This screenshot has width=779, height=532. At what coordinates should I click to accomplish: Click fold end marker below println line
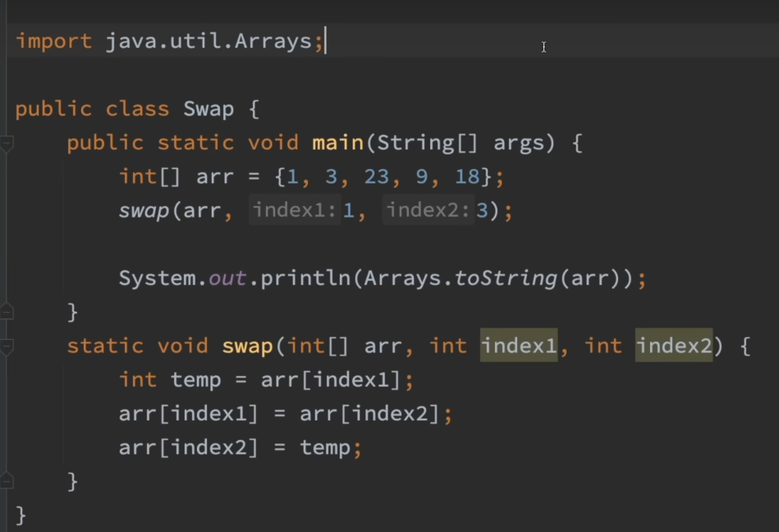point(7,312)
